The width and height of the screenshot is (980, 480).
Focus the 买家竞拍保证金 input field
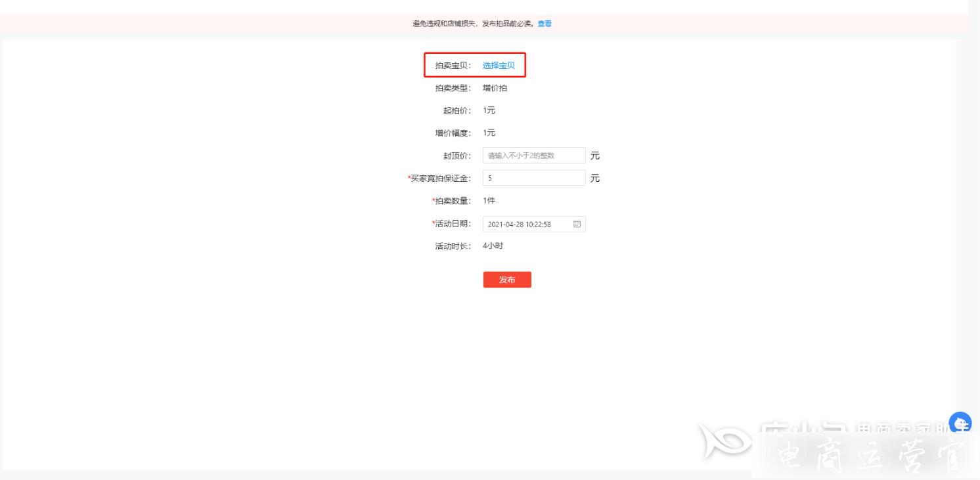(534, 178)
